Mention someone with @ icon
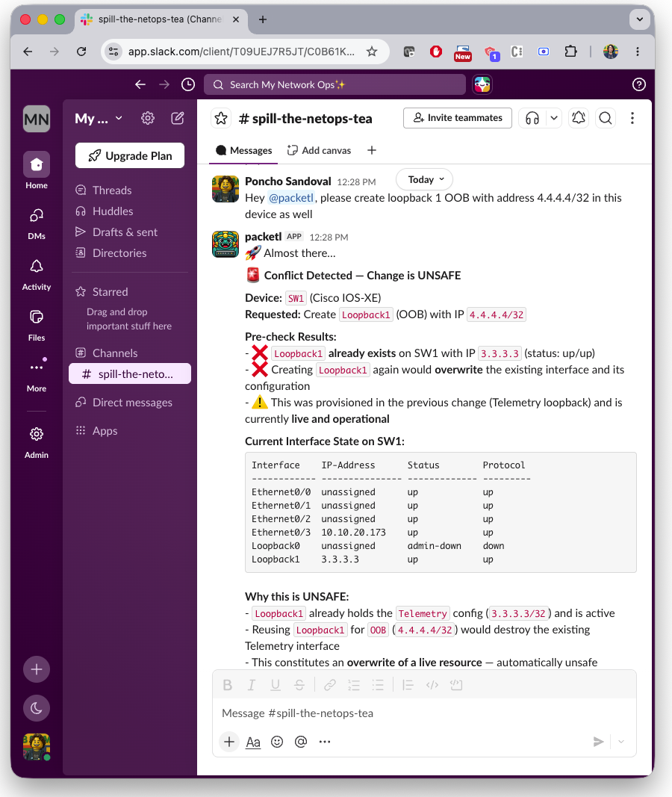Viewport: 672px width, 797px height. tap(301, 742)
